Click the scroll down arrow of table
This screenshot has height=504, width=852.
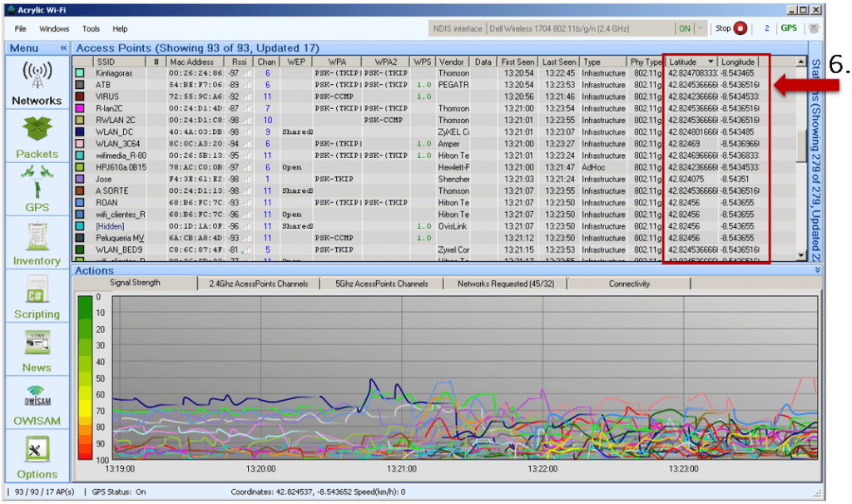(x=801, y=255)
